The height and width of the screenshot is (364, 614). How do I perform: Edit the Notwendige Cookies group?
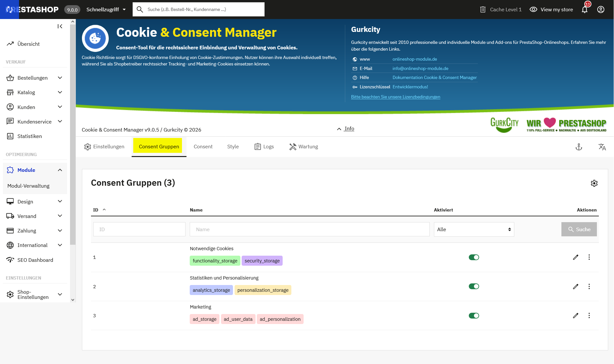pyautogui.click(x=575, y=257)
